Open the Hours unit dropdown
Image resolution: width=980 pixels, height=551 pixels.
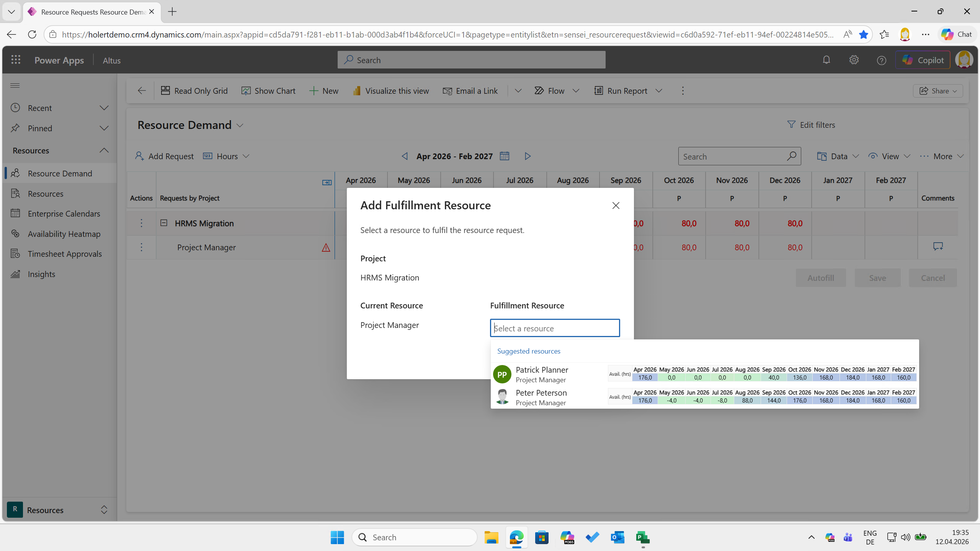[x=246, y=156]
